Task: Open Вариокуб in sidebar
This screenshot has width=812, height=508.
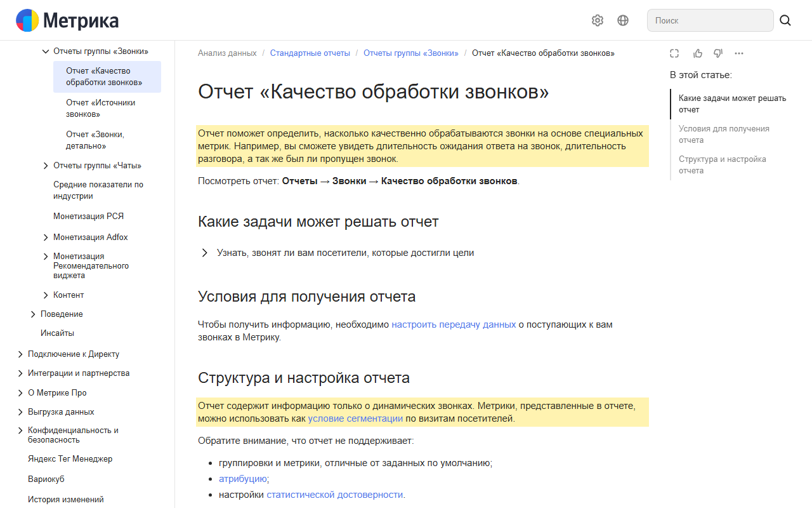Action: pos(46,479)
